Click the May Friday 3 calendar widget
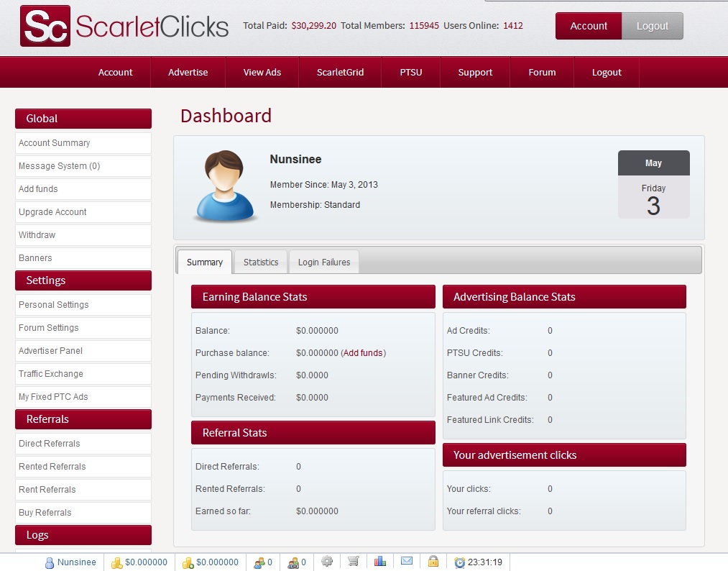The image size is (728, 571). point(653,184)
